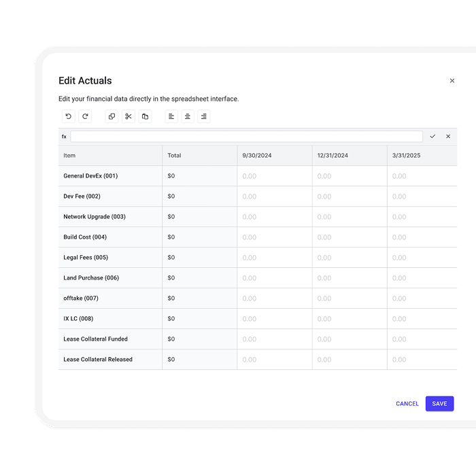Edit Network Upgrade 3/31/2025 cell
Image resolution: width=476 pixels, height=476 pixels.
pyautogui.click(x=422, y=217)
